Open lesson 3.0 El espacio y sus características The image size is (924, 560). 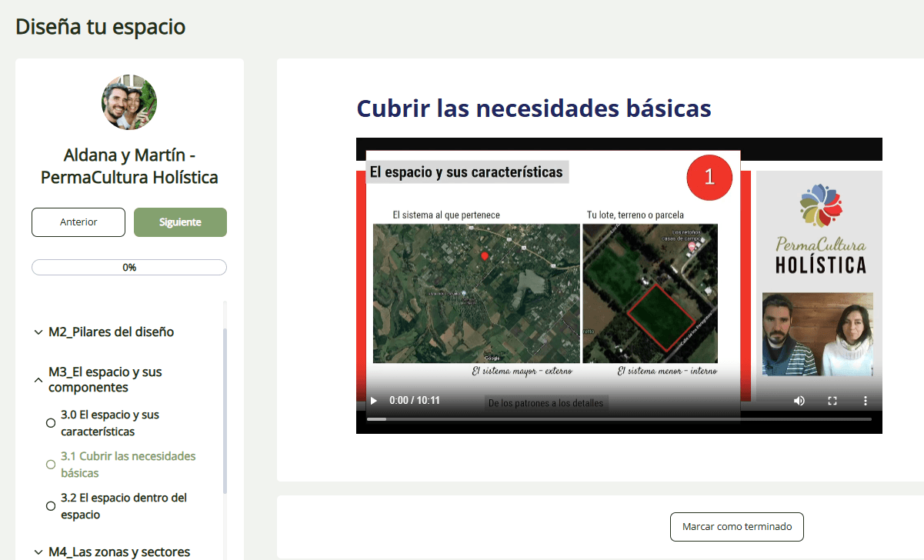tap(110, 423)
